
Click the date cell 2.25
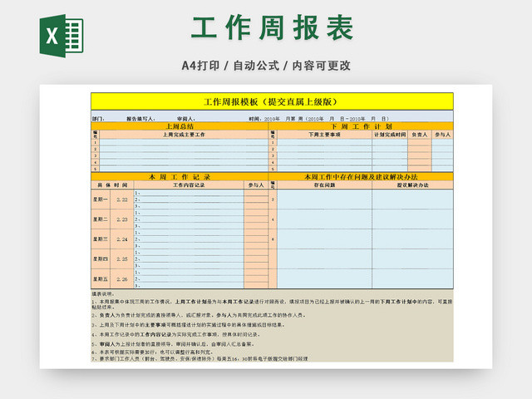click(122, 259)
